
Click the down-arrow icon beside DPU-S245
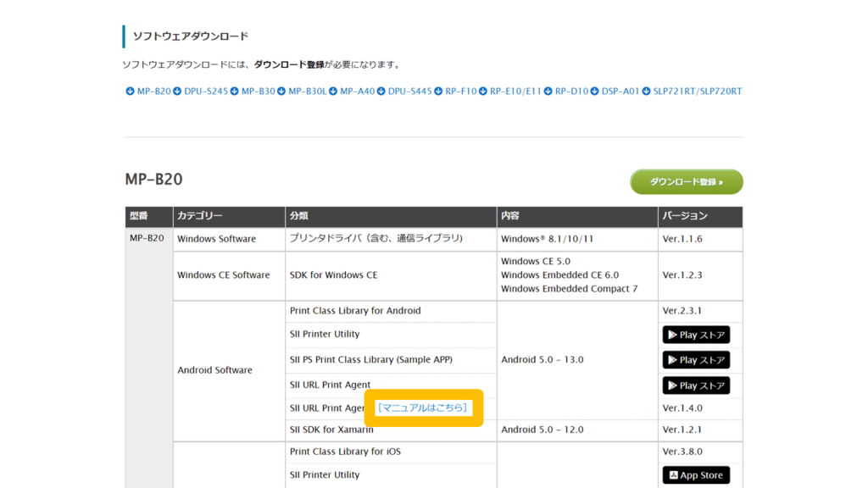pos(177,91)
